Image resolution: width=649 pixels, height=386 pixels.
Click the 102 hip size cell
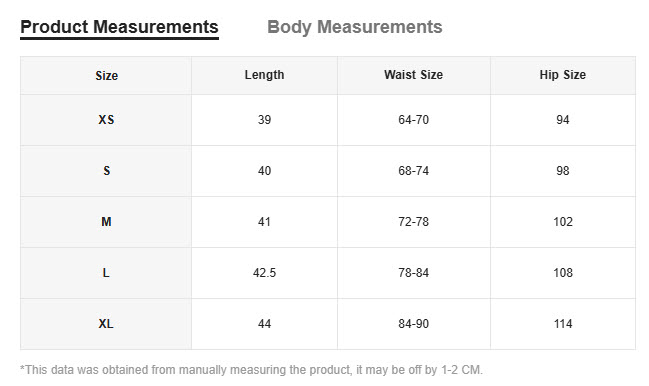click(563, 222)
